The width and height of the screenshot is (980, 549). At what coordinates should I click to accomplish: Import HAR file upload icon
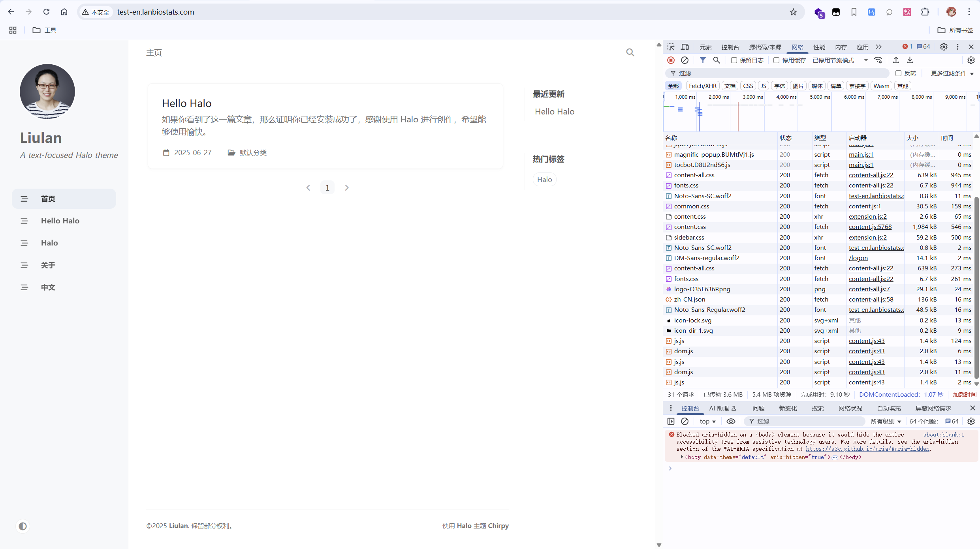tap(896, 60)
